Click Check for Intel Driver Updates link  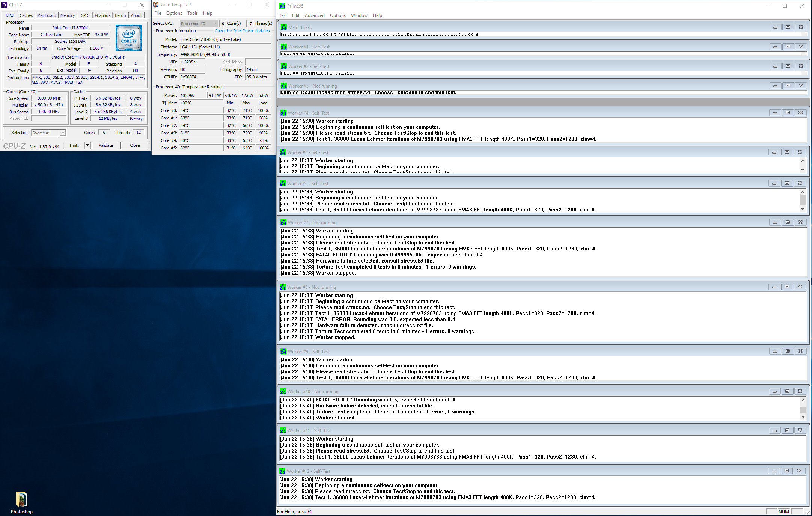242,31
